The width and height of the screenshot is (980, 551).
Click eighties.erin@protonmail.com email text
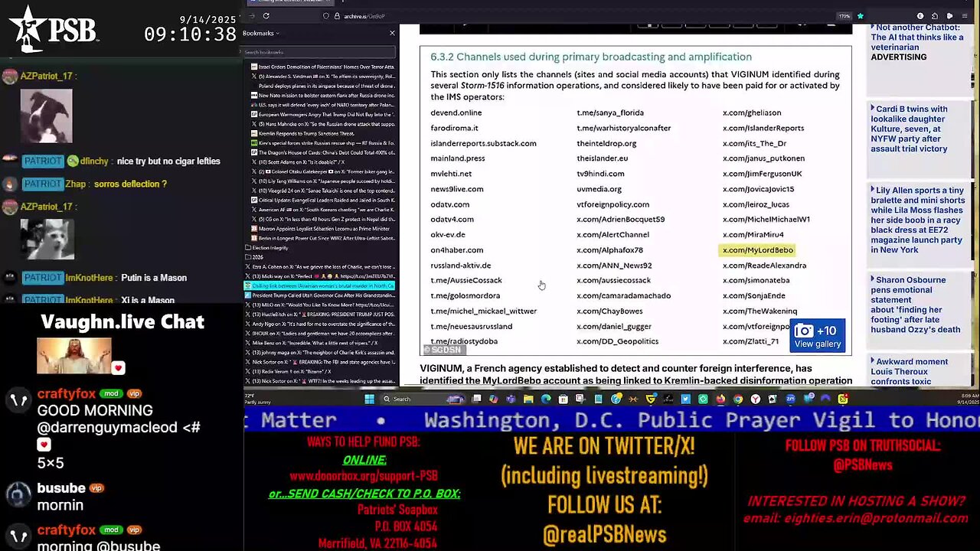tap(877, 518)
